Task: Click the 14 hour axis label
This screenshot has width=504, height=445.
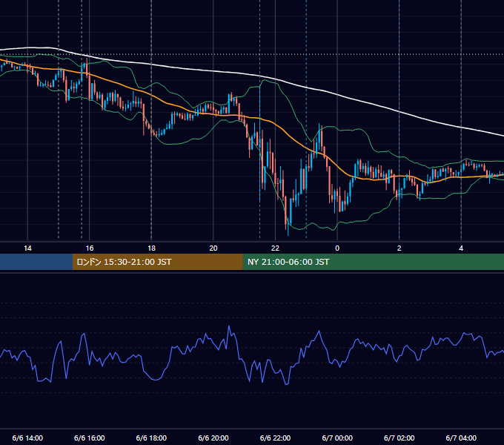Action: [27, 248]
